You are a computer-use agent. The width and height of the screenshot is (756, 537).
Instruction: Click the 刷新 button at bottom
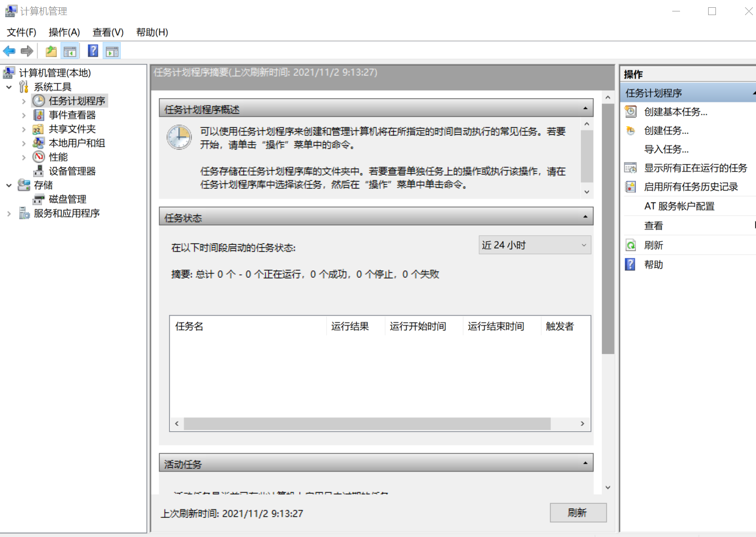[x=578, y=513]
